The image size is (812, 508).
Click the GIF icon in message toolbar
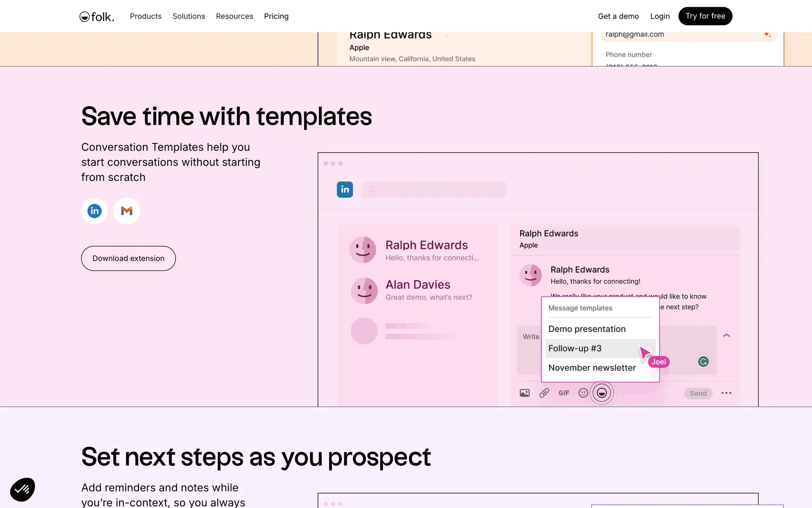pyautogui.click(x=564, y=393)
